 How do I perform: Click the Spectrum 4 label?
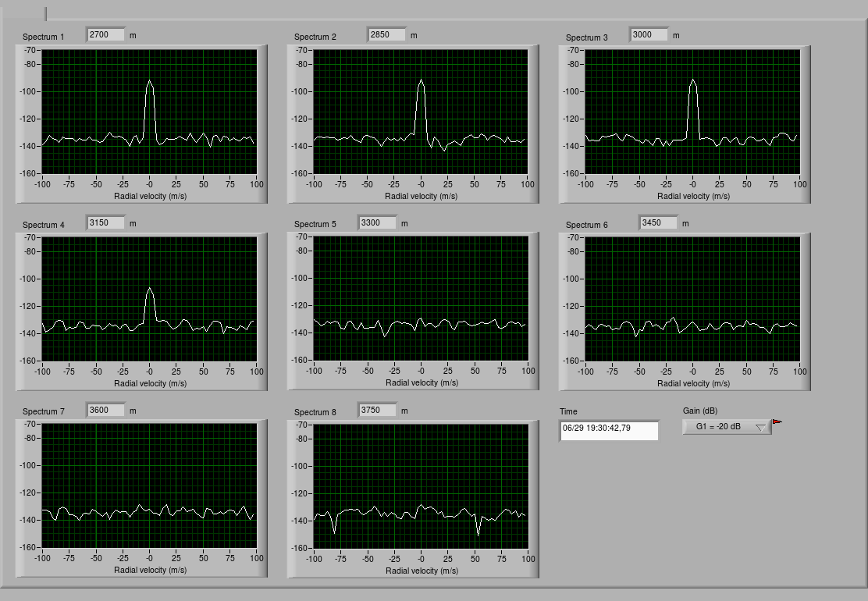coord(43,226)
